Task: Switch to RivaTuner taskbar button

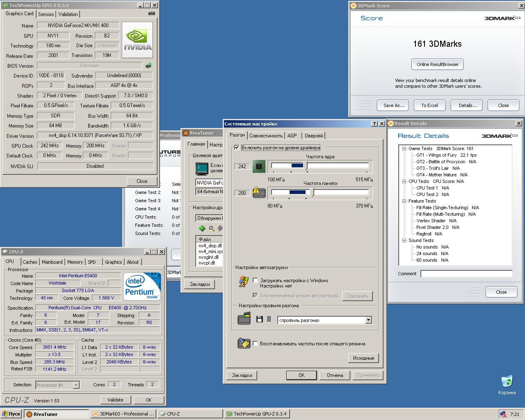Action: (57, 414)
